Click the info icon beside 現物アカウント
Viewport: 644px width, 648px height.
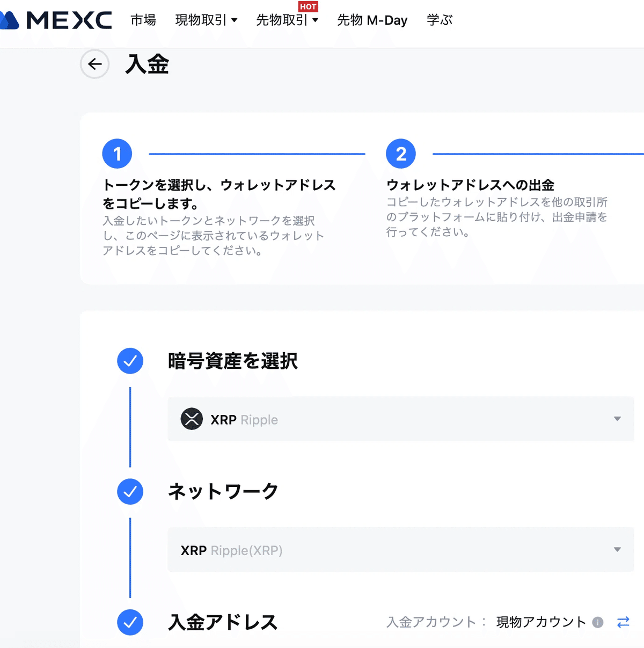597,622
